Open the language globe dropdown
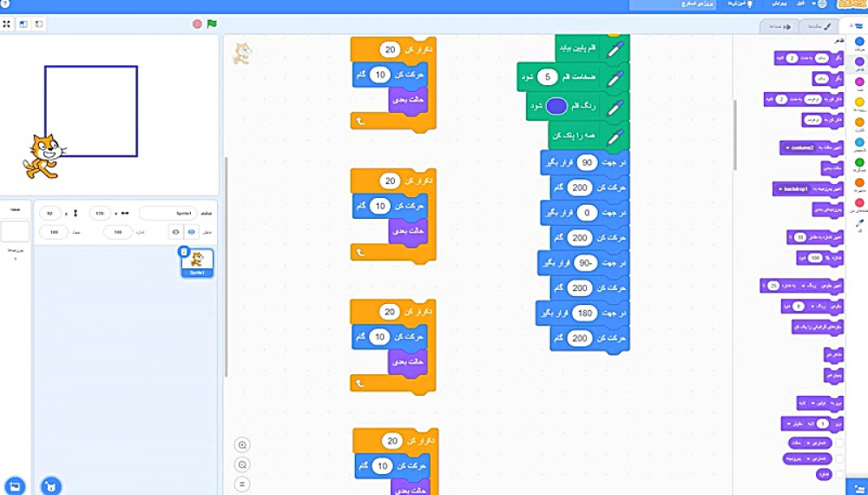Screen dimensions: 868x495 tap(821, 4)
